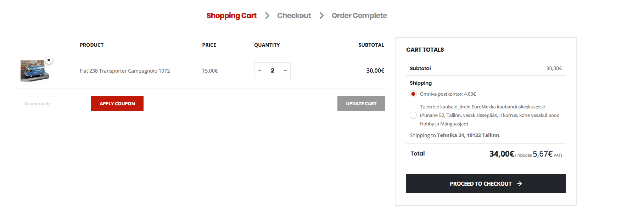Click the Total amount 34,00€
Screen dimensions: 644x214
502,154
